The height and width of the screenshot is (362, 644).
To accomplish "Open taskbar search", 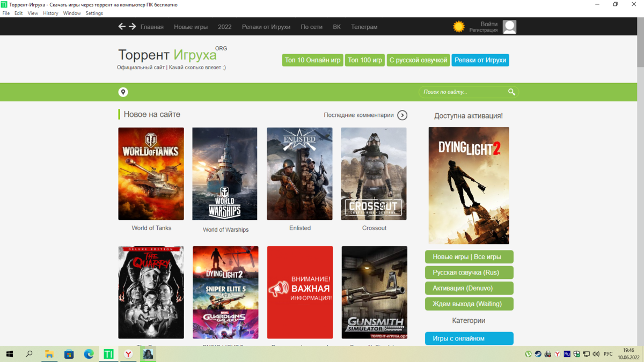I will (x=29, y=354).
